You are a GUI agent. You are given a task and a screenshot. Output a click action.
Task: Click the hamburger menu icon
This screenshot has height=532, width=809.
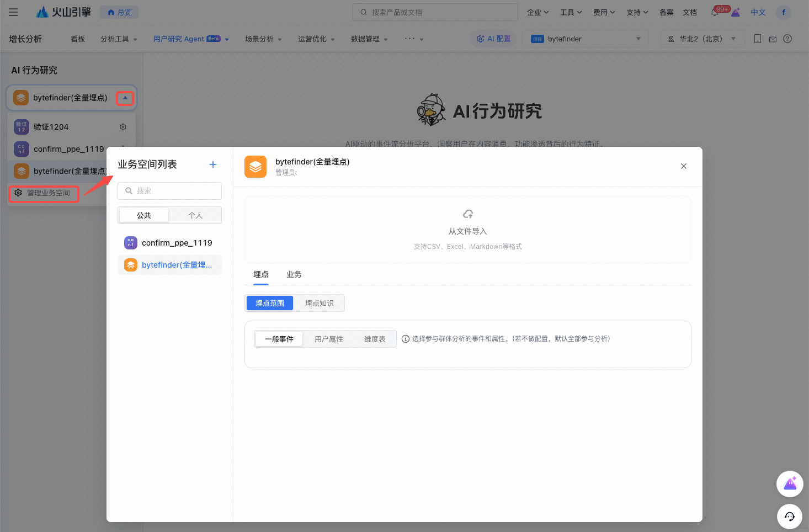(13, 12)
